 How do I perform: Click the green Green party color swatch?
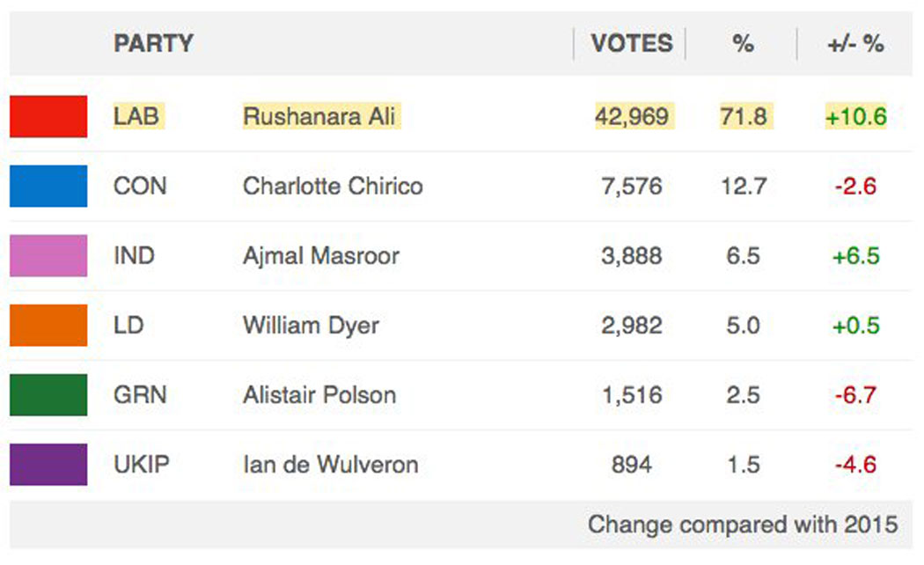point(48,394)
